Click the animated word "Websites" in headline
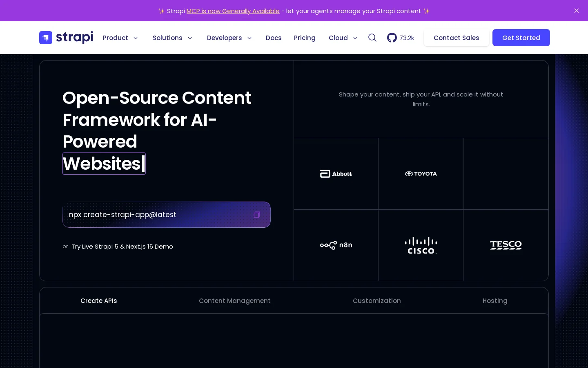Screen dimensions: 588x368 point(104,164)
